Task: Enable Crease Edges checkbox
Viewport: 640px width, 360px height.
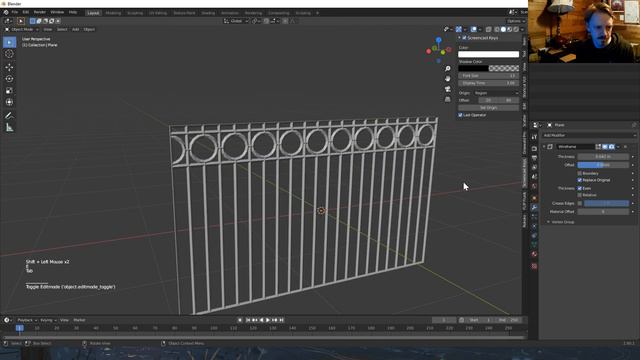Action: pyautogui.click(x=580, y=203)
